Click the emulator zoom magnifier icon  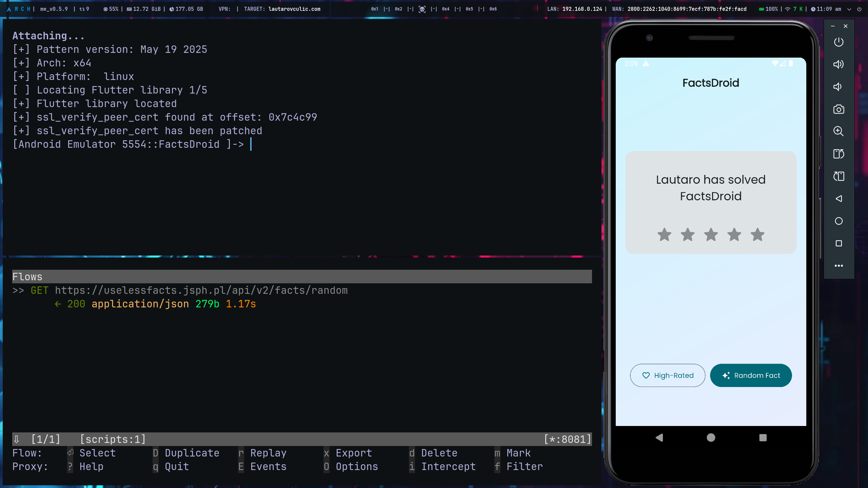[x=839, y=131]
